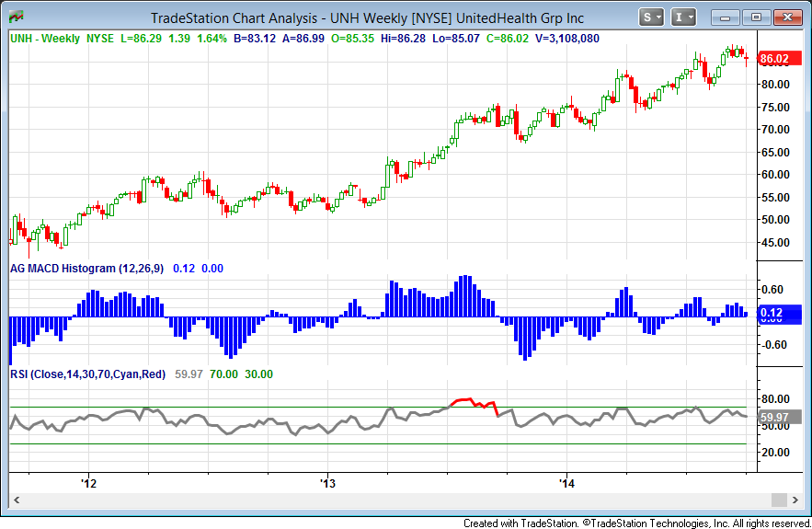Open the S symbol-link dropdown button
This screenshot has width=812, height=529.
pos(651,17)
